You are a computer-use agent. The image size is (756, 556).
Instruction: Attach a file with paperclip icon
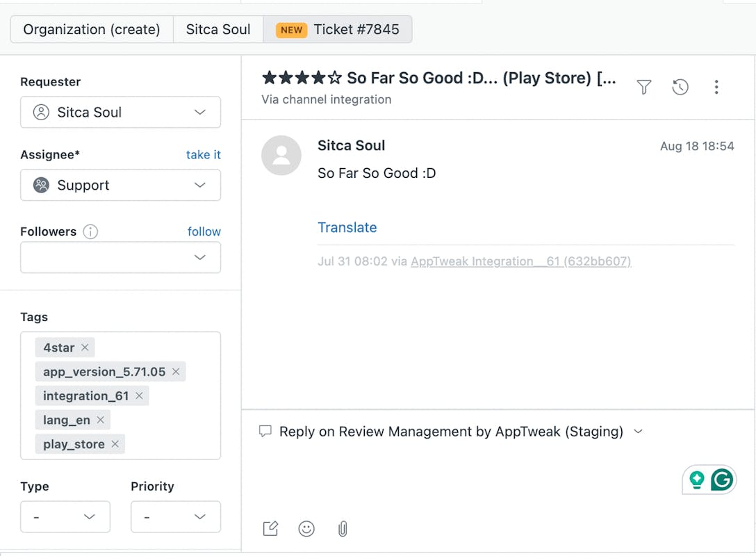[x=343, y=529]
